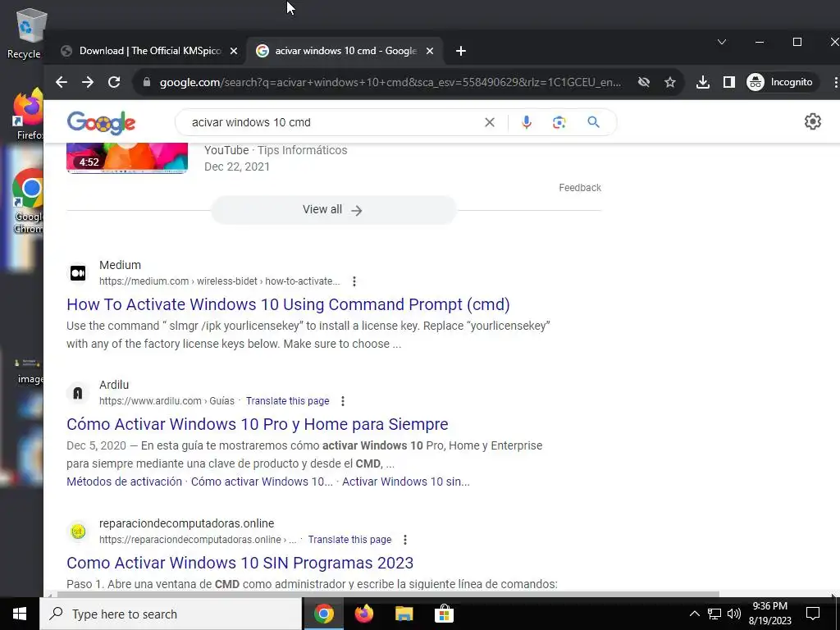Select the 'acivar windows 10 cmd' Google tab
This screenshot has height=630, width=840.
[345, 51]
